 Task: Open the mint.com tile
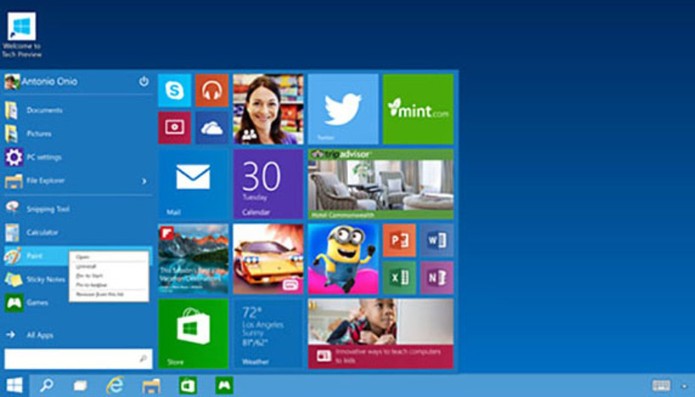[x=418, y=109]
